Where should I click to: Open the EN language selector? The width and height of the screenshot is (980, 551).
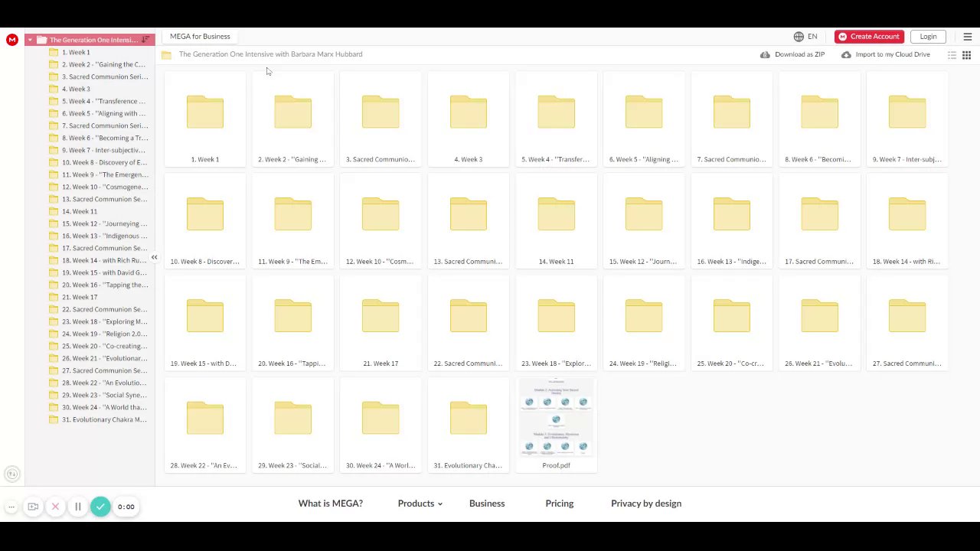pos(805,37)
